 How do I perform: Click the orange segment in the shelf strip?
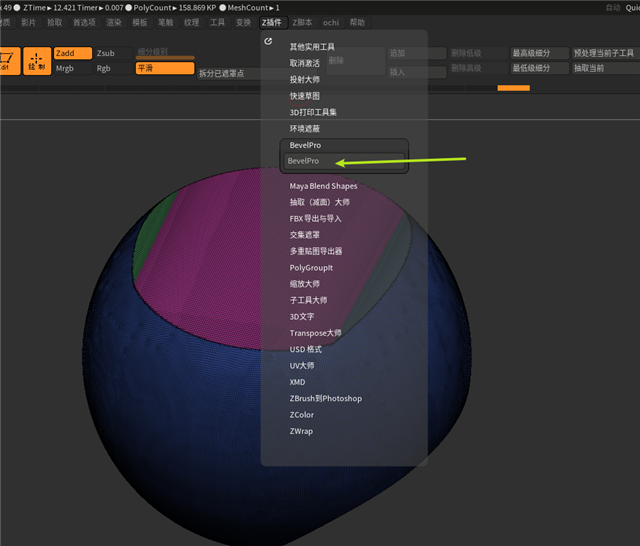[x=513, y=88]
